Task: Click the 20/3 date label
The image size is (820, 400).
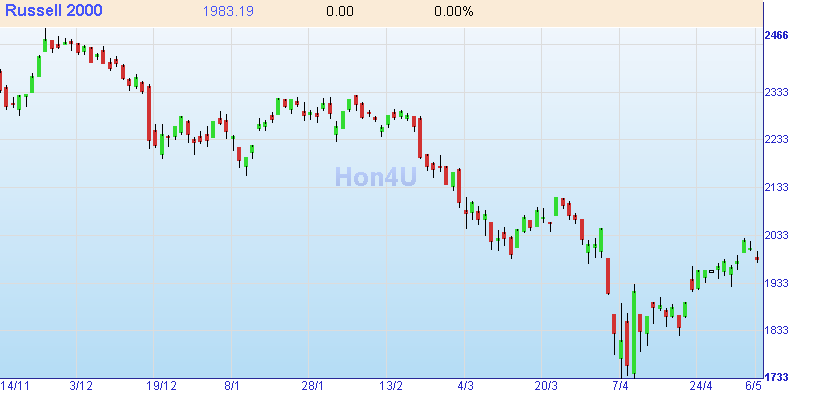Action: point(546,386)
